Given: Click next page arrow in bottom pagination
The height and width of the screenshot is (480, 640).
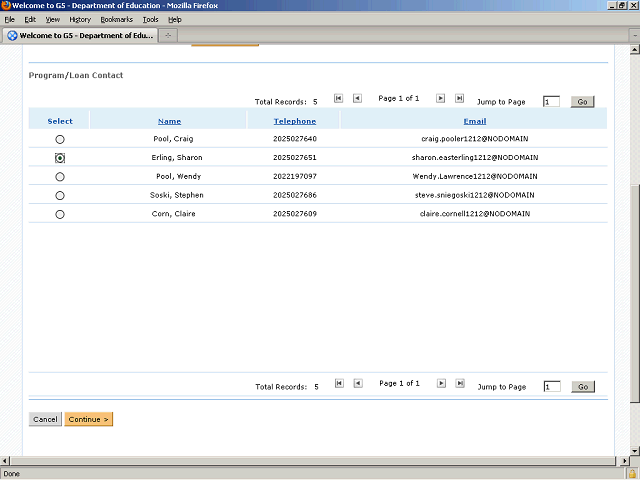Looking at the screenshot, I should pyautogui.click(x=441, y=384).
